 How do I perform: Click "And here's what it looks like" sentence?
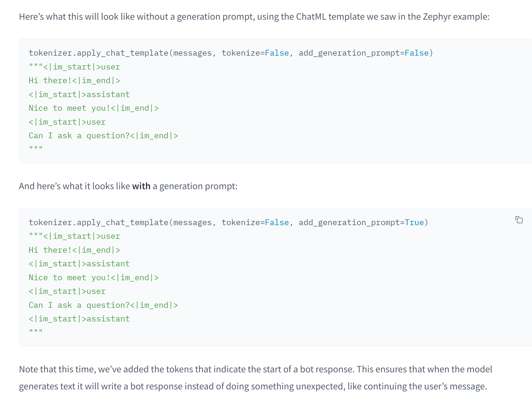coord(75,186)
